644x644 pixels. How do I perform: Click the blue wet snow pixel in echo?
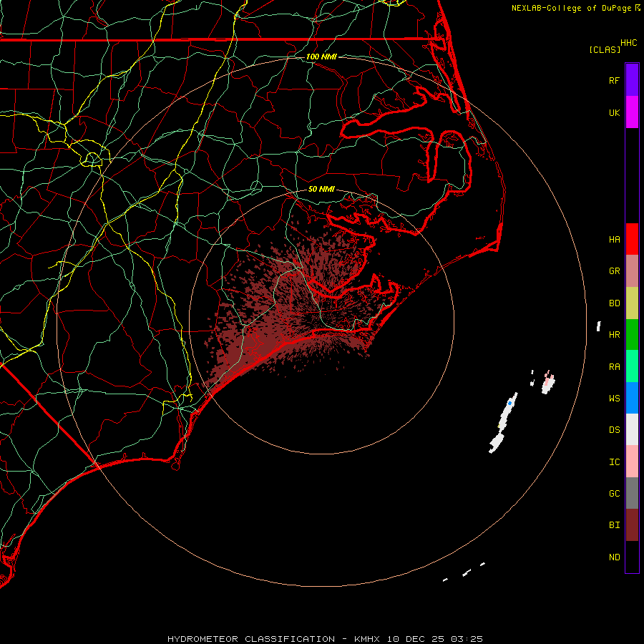coord(509,404)
